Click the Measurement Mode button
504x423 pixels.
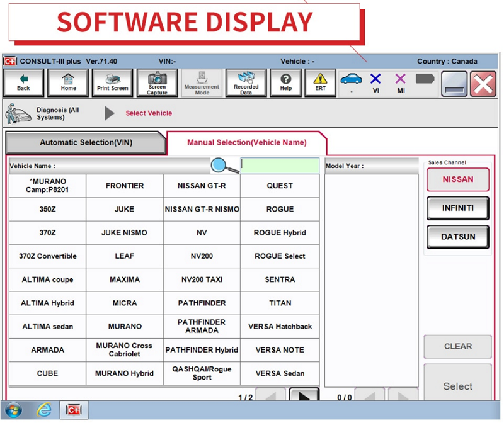pos(202,83)
